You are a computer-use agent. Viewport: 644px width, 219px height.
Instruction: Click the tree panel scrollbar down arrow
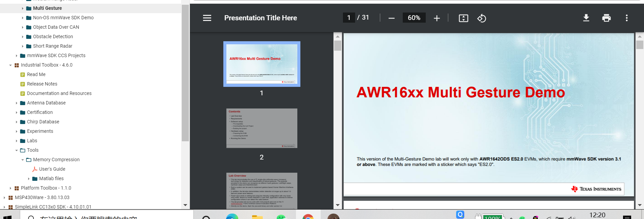coord(185,205)
